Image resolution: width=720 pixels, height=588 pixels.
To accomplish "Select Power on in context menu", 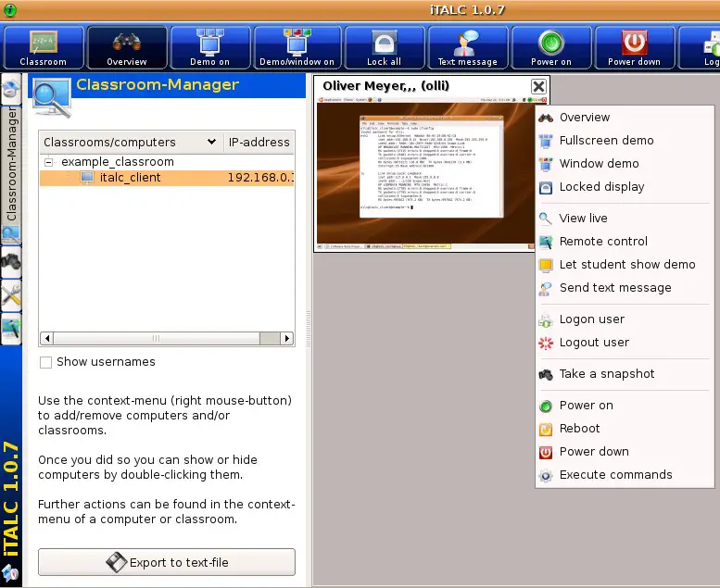I will tap(625, 406).
